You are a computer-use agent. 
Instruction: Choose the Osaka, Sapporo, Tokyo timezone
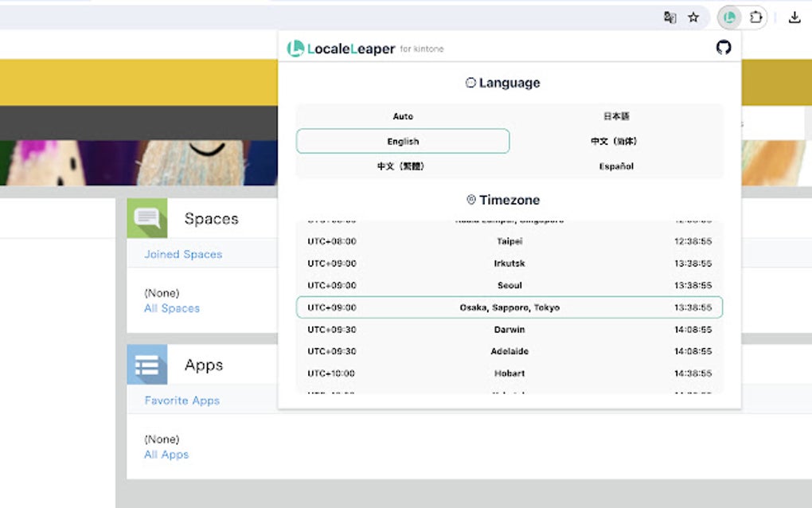click(x=509, y=307)
